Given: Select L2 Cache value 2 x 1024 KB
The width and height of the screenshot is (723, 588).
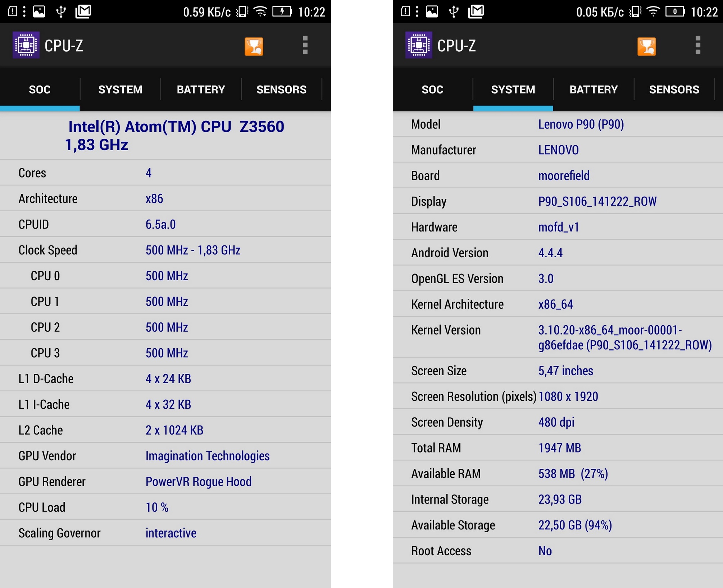Looking at the screenshot, I should pyautogui.click(x=174, y=430).
